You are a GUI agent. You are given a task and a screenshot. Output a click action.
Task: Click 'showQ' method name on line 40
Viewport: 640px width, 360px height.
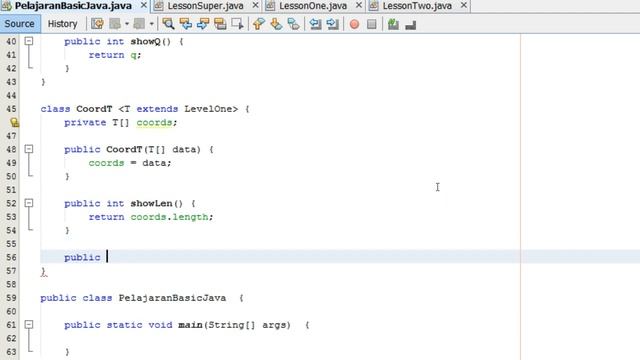(x=145, y=42)
